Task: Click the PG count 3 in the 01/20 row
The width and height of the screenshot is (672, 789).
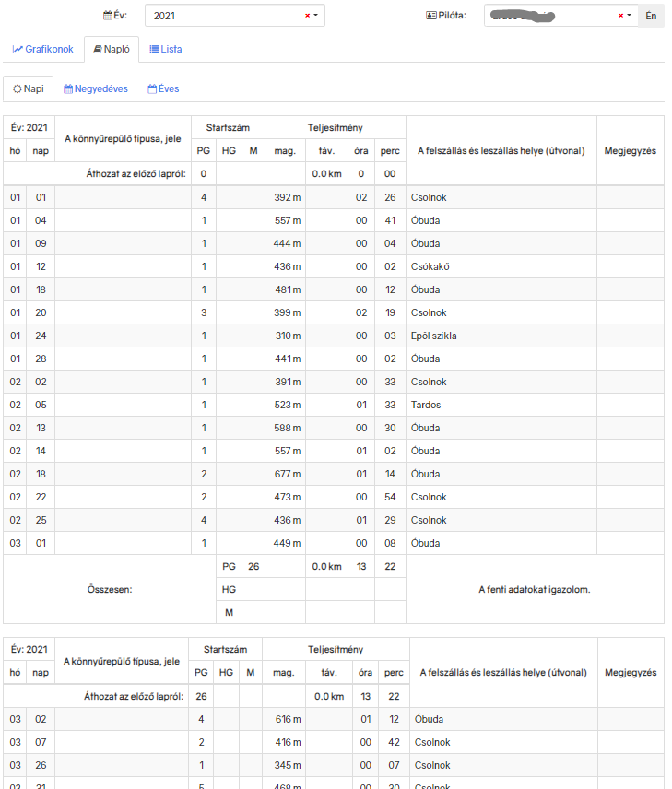Action: coord(203,312)
